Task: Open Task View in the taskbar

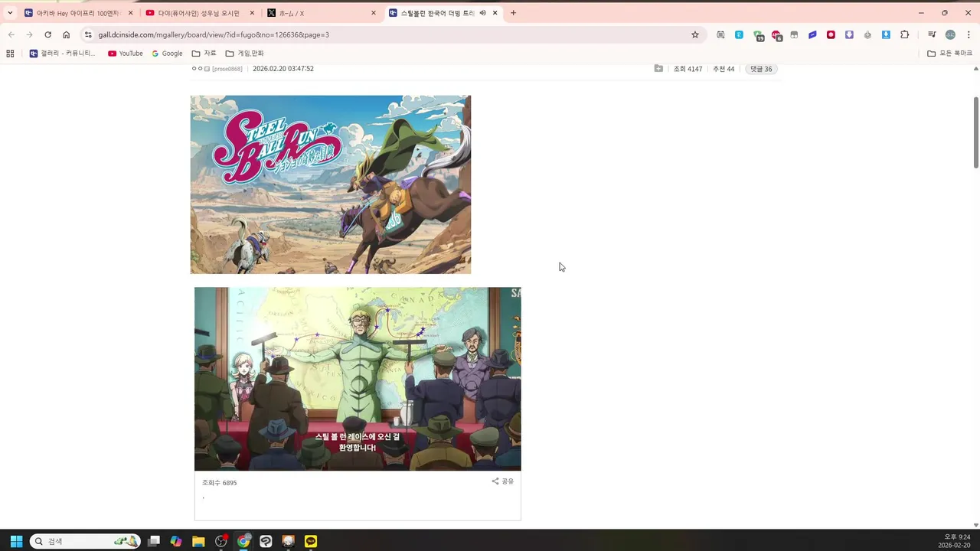Action: (154, 541)
